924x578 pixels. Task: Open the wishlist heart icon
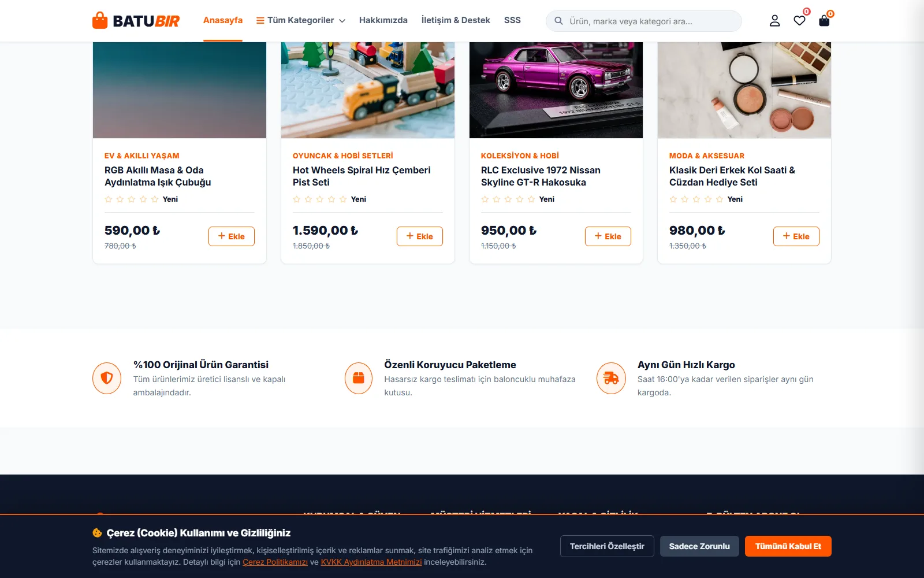pyautogui.click(x=799, y=21)
